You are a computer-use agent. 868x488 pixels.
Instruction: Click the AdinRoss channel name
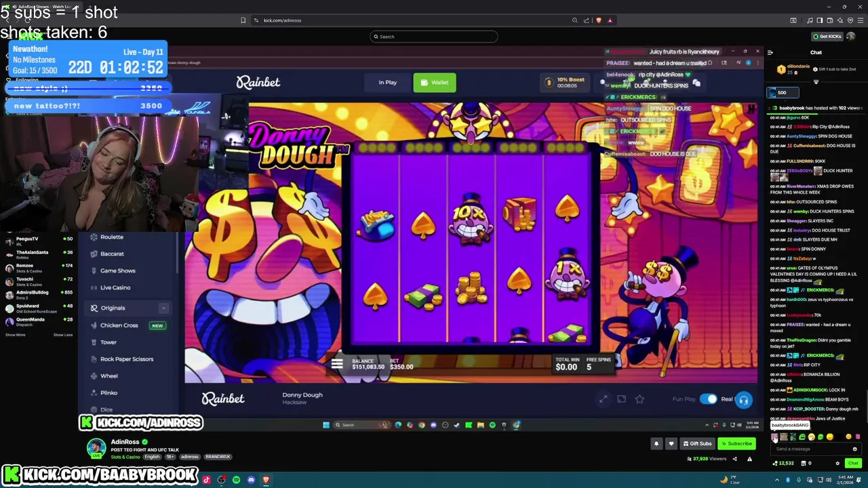click(125, 442)
